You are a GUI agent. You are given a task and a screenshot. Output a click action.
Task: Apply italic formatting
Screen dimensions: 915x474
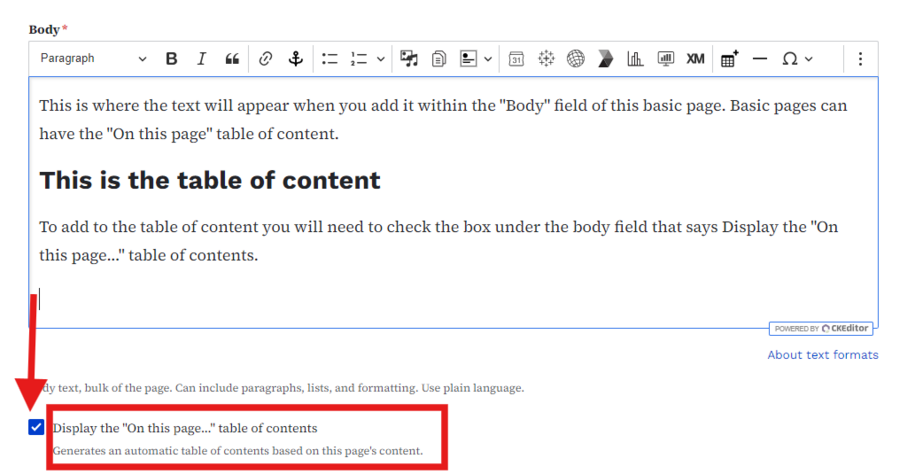coord(201,59)
